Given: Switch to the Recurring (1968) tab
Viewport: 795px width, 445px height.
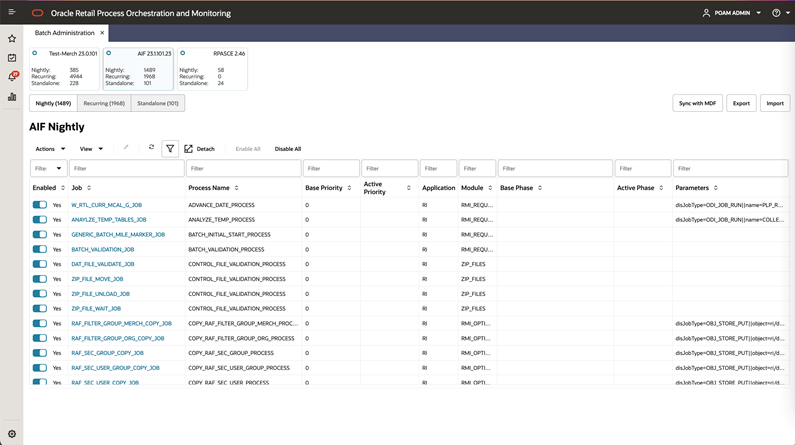Looking at the screenshot, I should pyautogui.click(x=104, y=103).
